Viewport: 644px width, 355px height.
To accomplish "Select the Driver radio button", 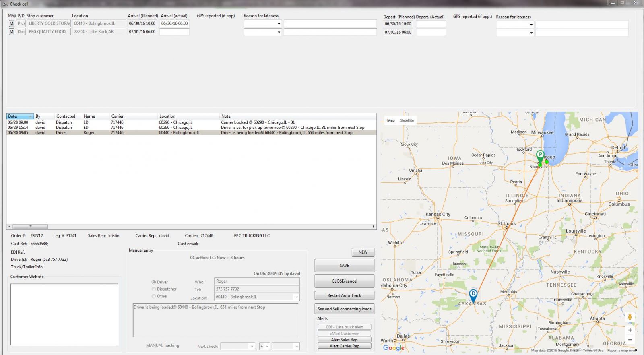I will [x=154, y=282].
